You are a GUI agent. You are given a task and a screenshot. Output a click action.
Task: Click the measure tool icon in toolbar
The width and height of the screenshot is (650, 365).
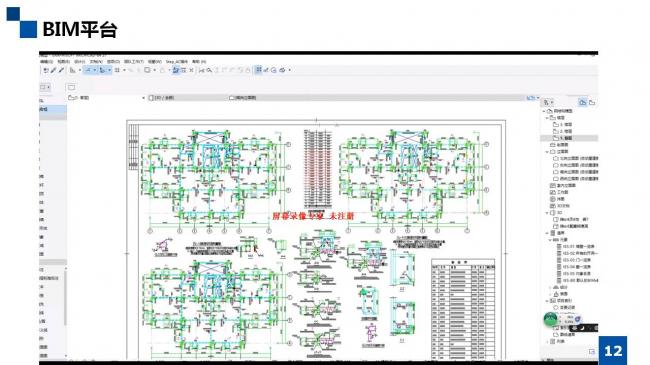[x=201, y=71]
